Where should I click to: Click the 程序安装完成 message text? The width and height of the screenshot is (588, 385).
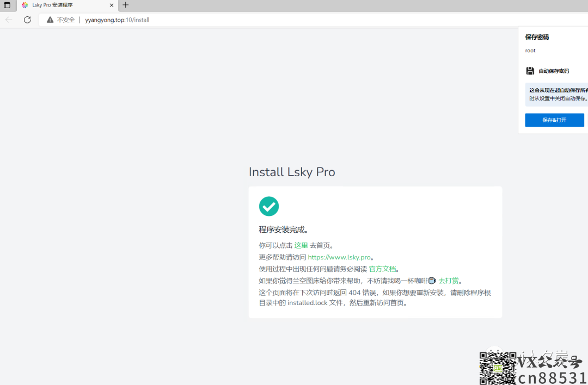pyautogui.click(x=284, y=229)
